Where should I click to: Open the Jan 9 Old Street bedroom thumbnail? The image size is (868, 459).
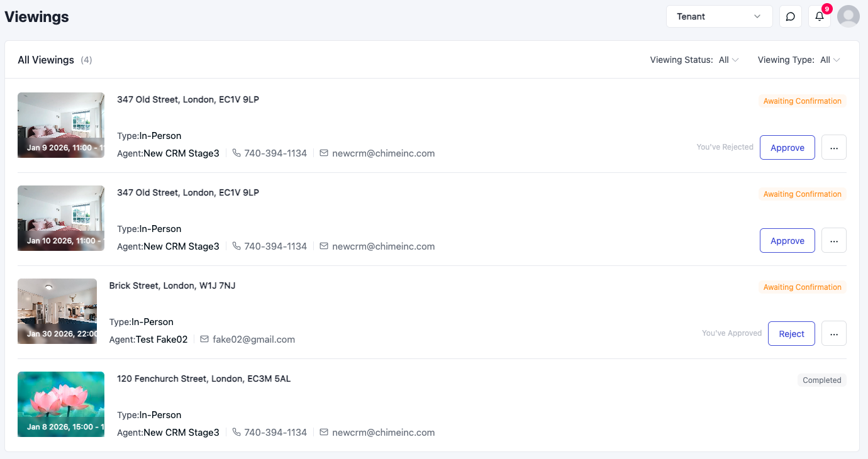pos(61,125)
